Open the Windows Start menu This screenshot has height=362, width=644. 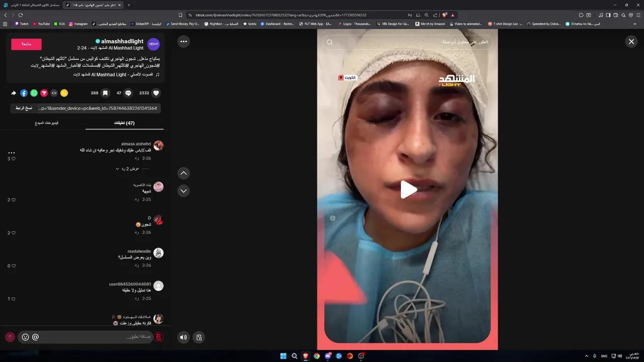[x=283, y=356]
